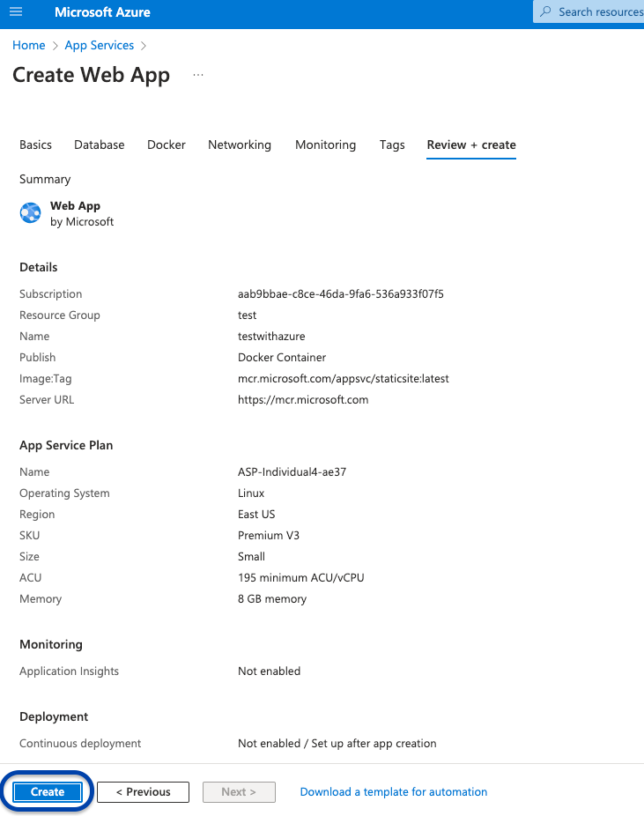Click the 'App Service Plan' heading
The width and height of the screenshot is (644, 816).
(x=66, y=446)
